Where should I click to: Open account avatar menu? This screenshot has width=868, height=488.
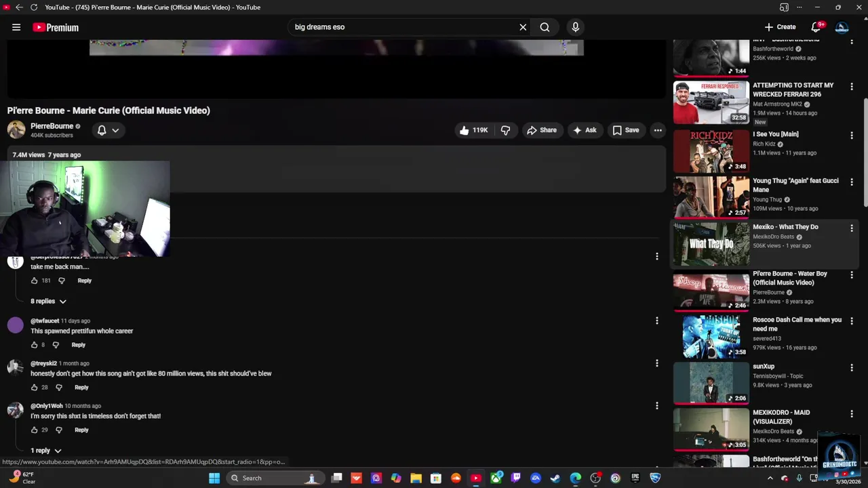point(842,27)
